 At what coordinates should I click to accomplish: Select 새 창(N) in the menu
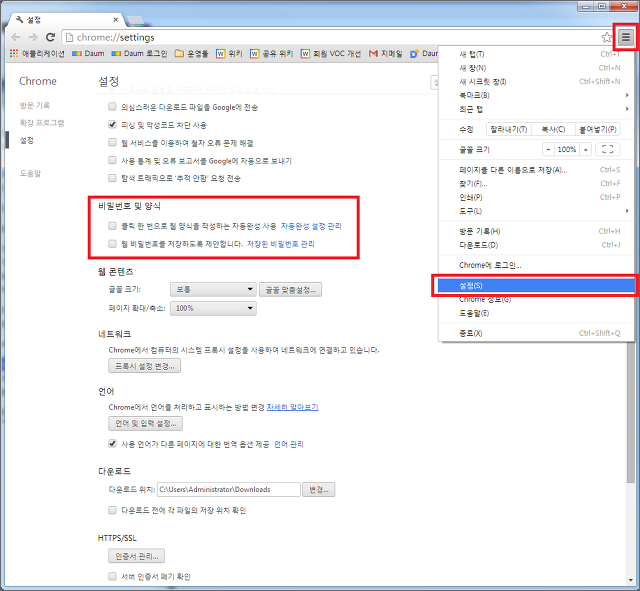click(x=536, y=68)
